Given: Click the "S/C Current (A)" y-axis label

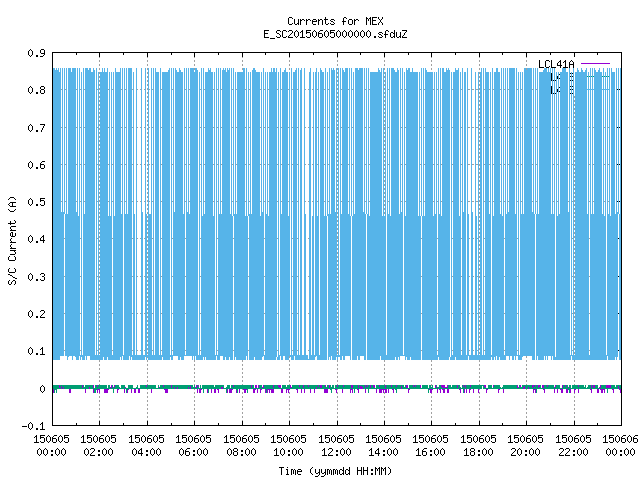Looking at the screenshot, I should [x=12, y=240].
